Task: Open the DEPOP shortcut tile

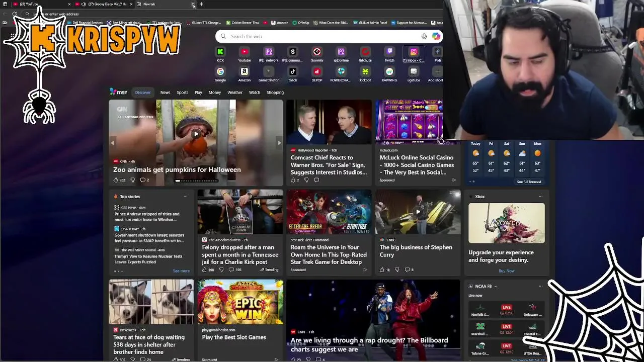Action: (x=317, y=74)
